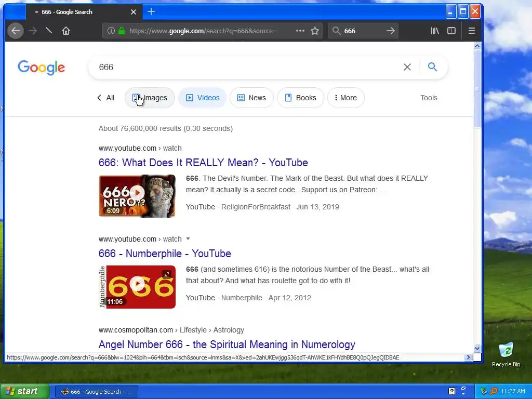Image resolution: width=532 pixels, height=399 pixels.
Task: Click the right arrow of the horizontal scrollbar
Action: tap(468, 357)
